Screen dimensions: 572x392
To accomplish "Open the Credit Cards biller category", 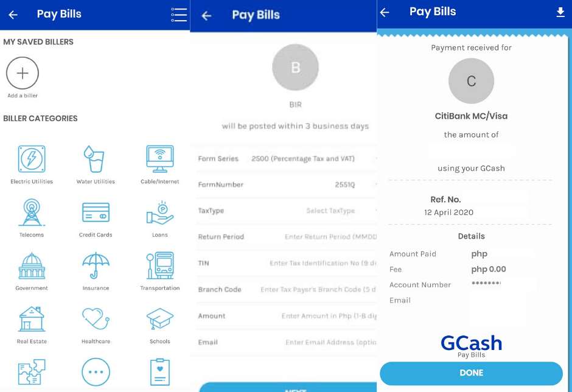I will [95, 210].
